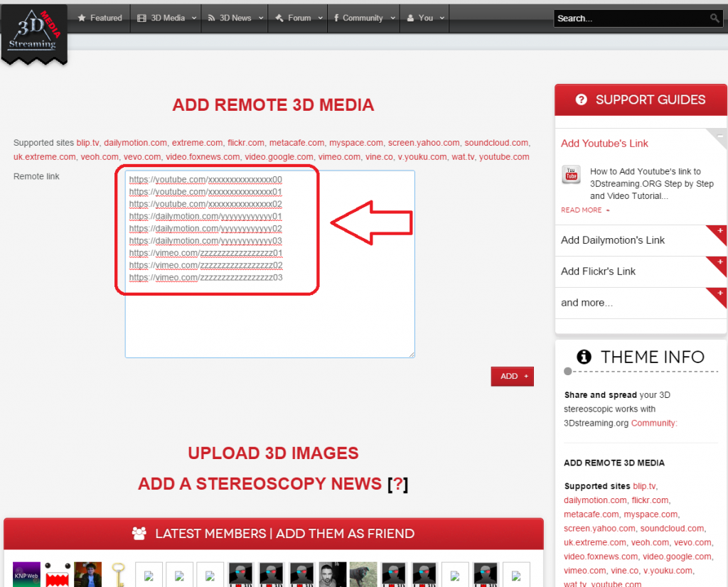The image size is (728, 587).
Task: Click inside the Remote link textarea
Action: coord(269,264)
